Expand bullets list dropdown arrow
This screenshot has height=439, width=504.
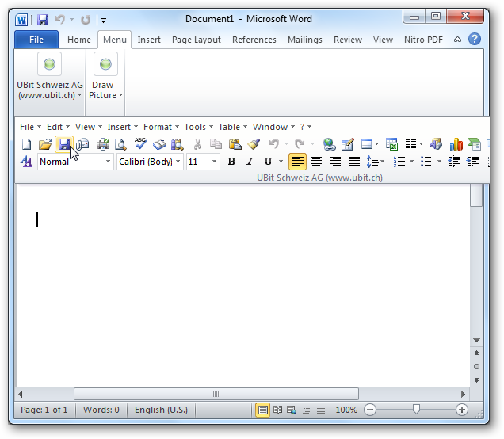[439, 162]
